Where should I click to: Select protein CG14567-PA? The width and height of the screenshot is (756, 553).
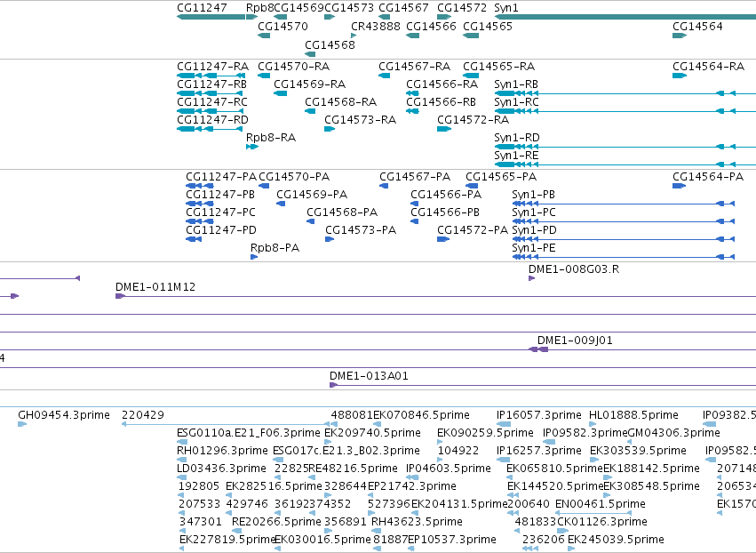click(x=415, y=177)
